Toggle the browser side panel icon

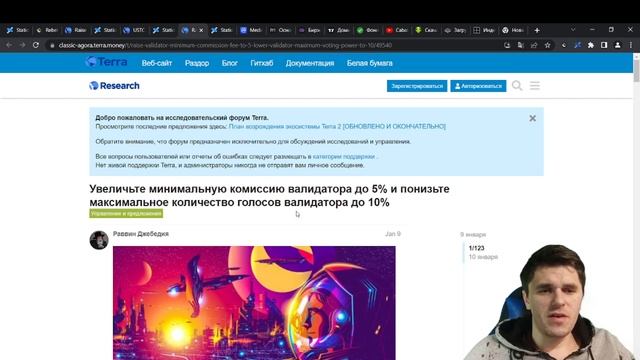click(x=604, y=45)
